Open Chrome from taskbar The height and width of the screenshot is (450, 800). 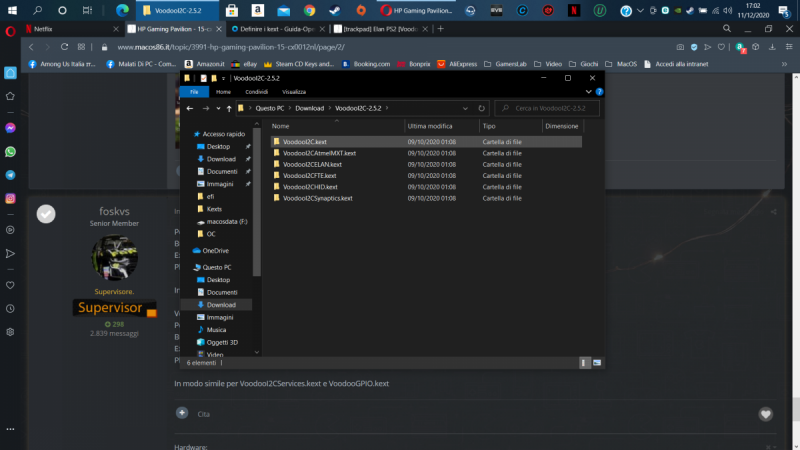tap(309, 10)
